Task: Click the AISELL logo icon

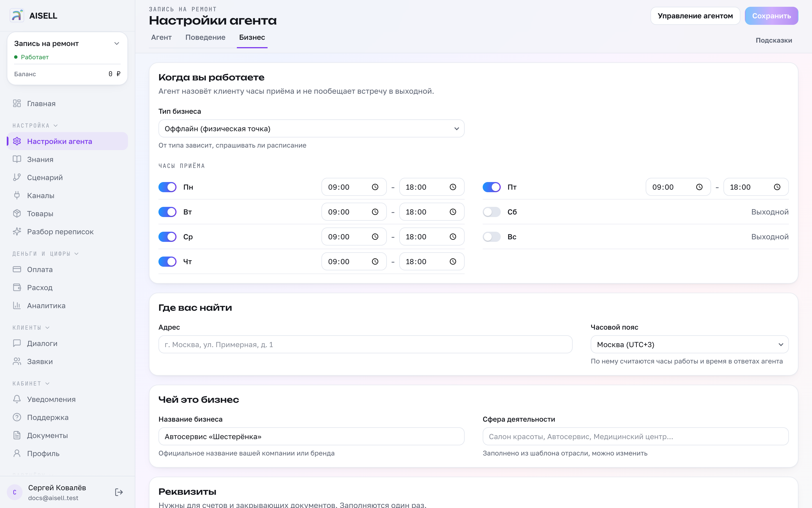Action: coord(17,16)
